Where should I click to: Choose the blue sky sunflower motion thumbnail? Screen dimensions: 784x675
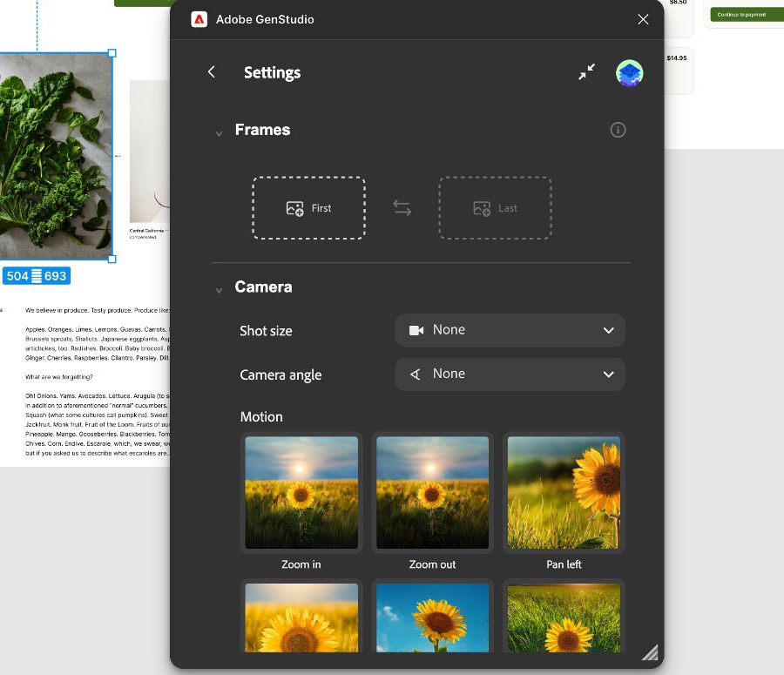[432, 617]
